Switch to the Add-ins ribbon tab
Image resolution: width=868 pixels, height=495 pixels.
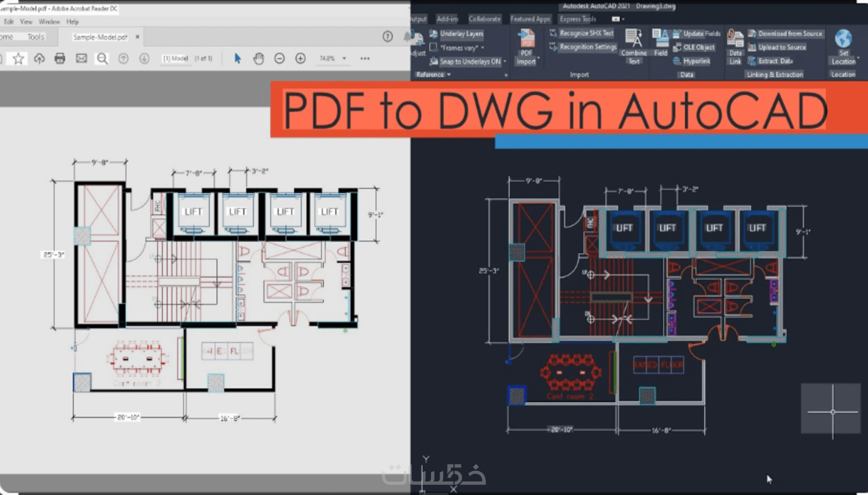click(x=447, y=19)
